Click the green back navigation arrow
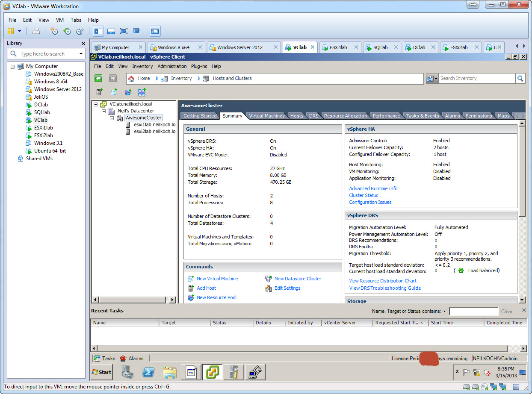 98,78
